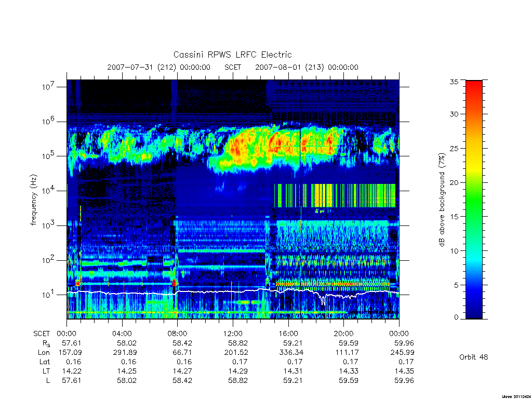Click the Lon value '111.17'
This screenshot has width=532, height=399.
point(347,353)
